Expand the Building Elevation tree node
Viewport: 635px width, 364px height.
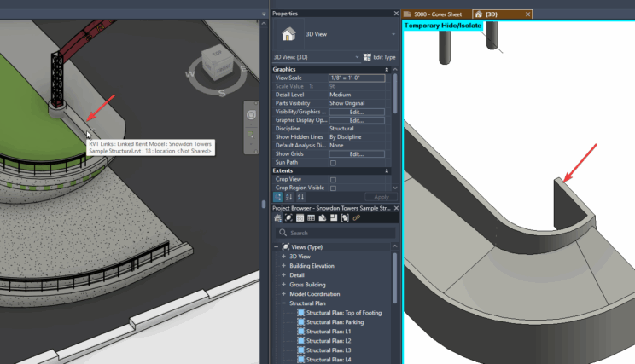tap(283, 266)
